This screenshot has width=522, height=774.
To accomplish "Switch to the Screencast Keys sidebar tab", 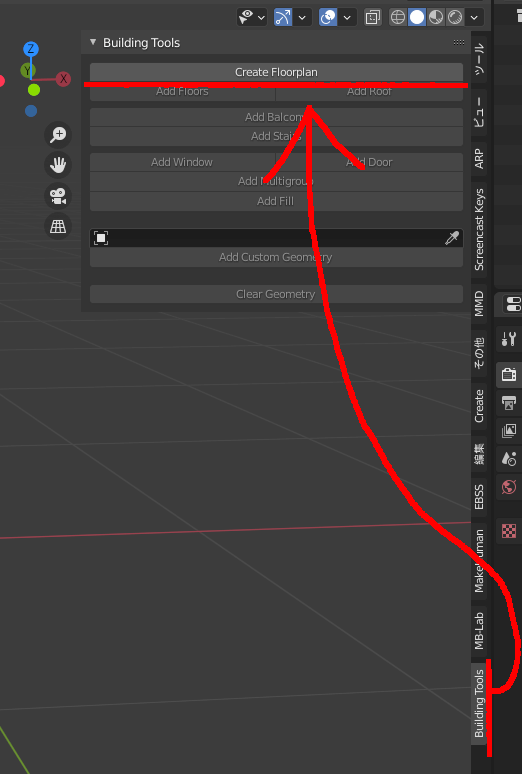I will [x=479, y=230].
